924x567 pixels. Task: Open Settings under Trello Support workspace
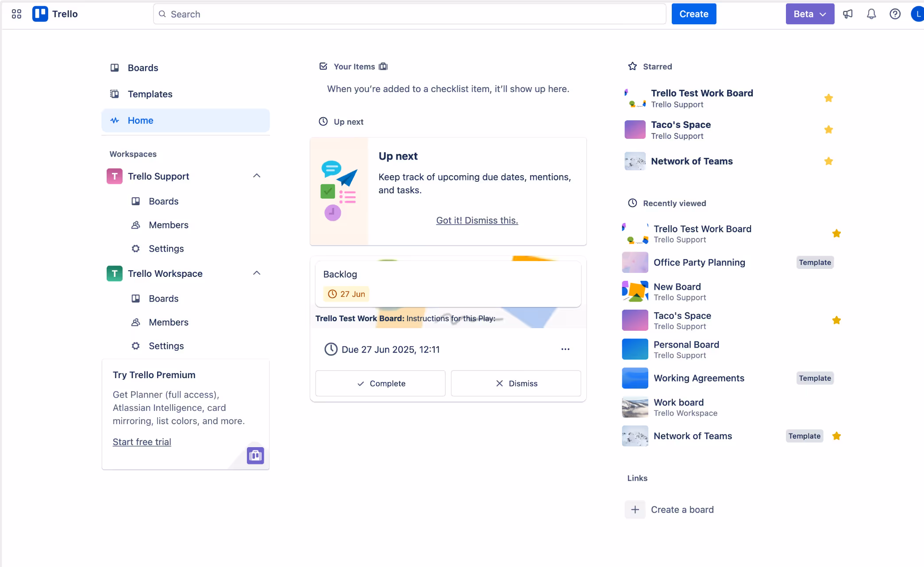point(166,248)
